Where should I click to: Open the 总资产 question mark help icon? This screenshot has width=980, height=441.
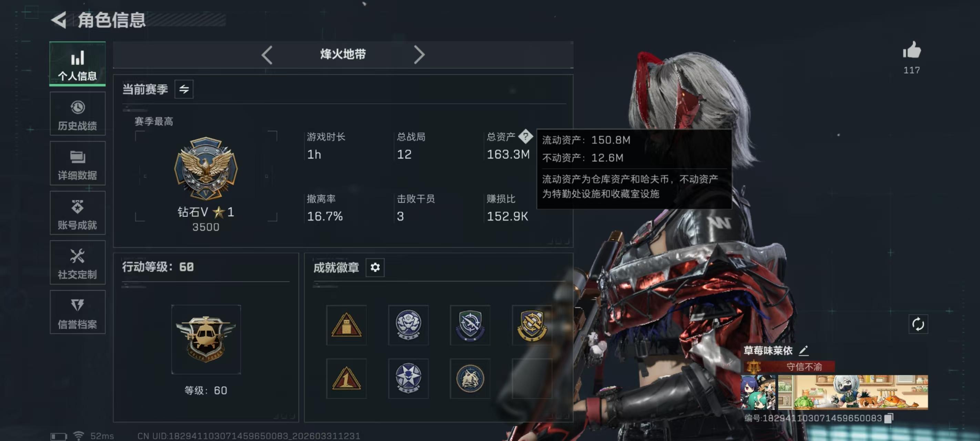[526, 136]
